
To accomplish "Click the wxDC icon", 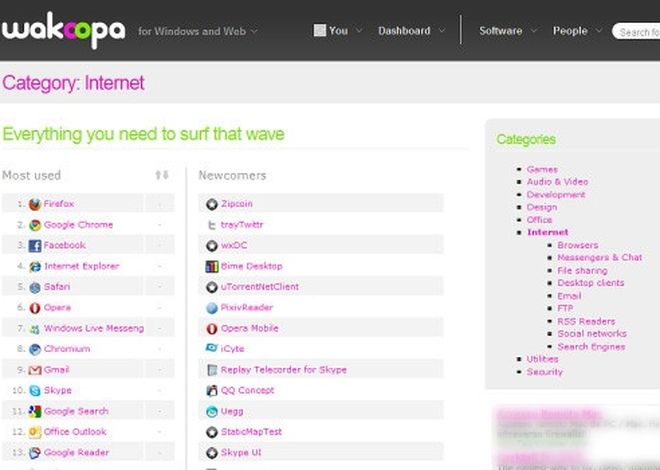I will point(212,245).
